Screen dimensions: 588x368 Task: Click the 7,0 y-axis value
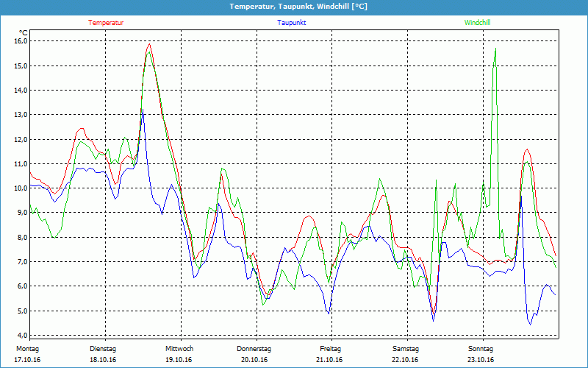click(x=23, y=262)
